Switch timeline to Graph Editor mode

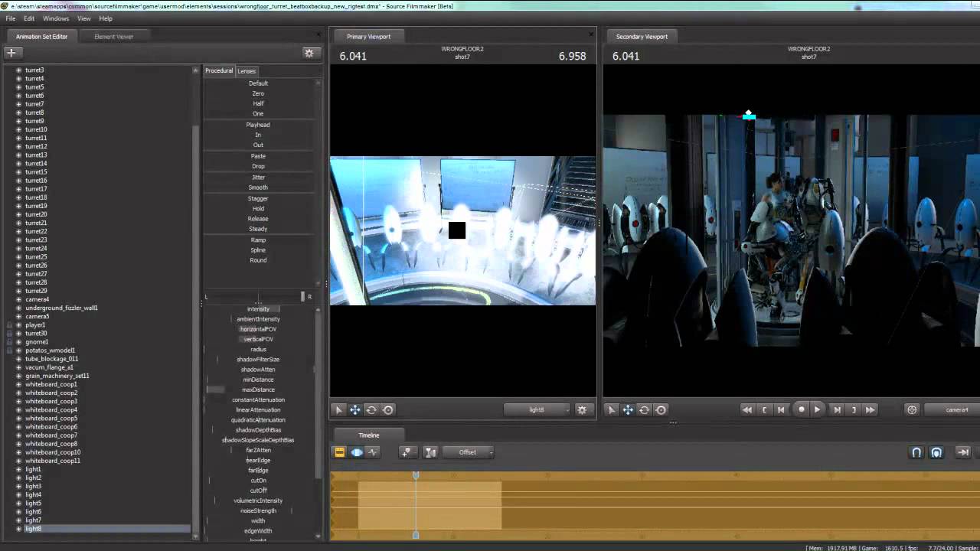pyautogui.click(x=373, y=452)
